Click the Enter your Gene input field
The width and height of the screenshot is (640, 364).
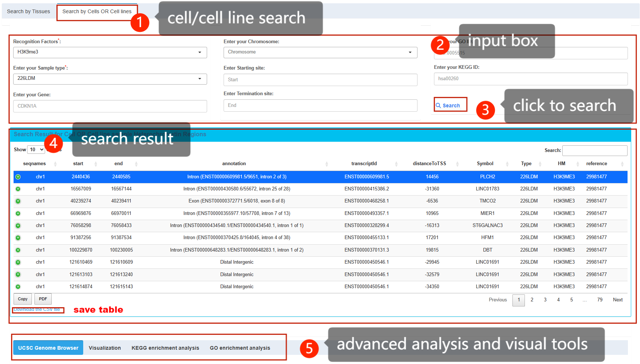click(x=110, y=106)
